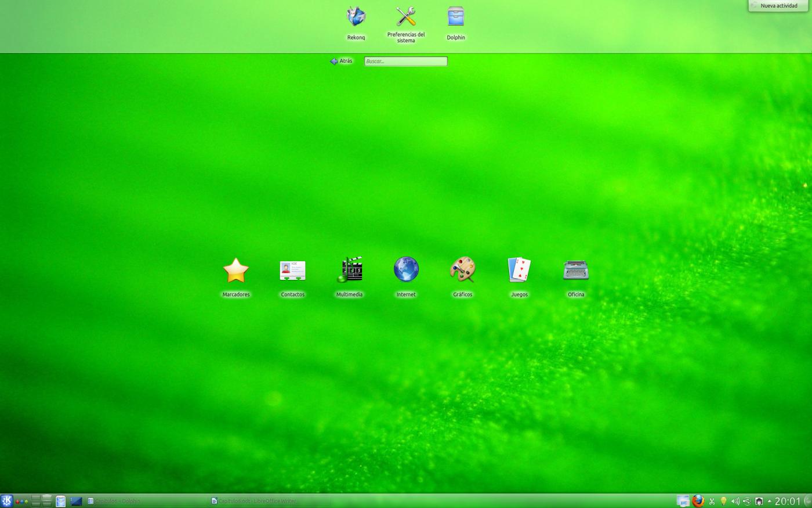The height and width of the screenshot is (508, 812).
Task: Open the Marcadores category
Action: [236, 278]
